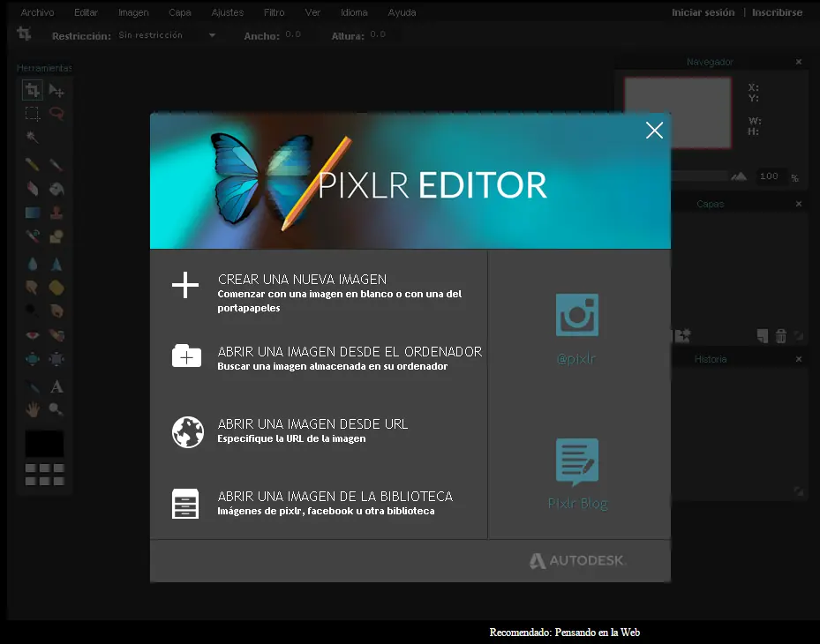Open layer styles icon in Capas panel
The height and width of the screenshot is (644, 820).
tap(683, 335)
